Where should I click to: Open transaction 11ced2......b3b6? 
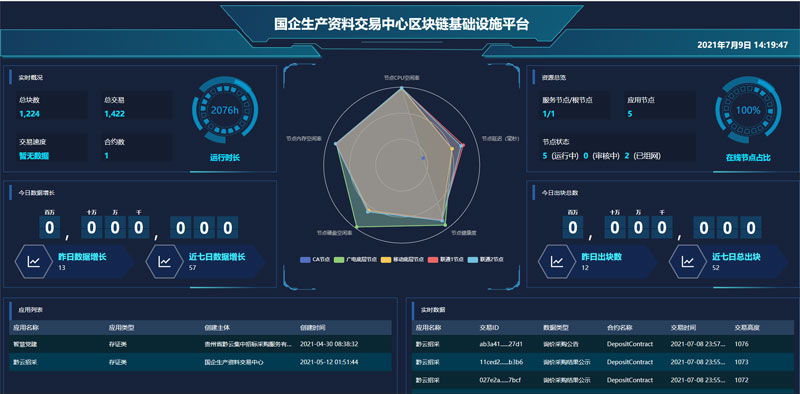(501, 362)
